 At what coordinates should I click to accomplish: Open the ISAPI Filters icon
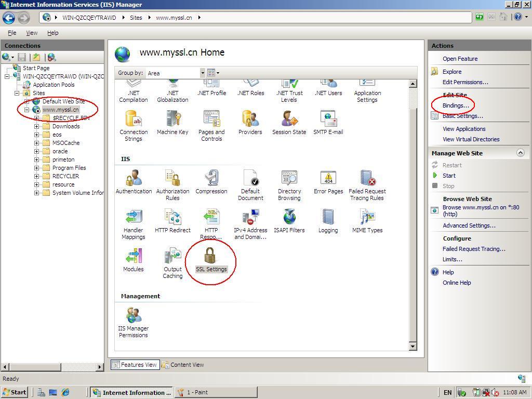[289, 220]
